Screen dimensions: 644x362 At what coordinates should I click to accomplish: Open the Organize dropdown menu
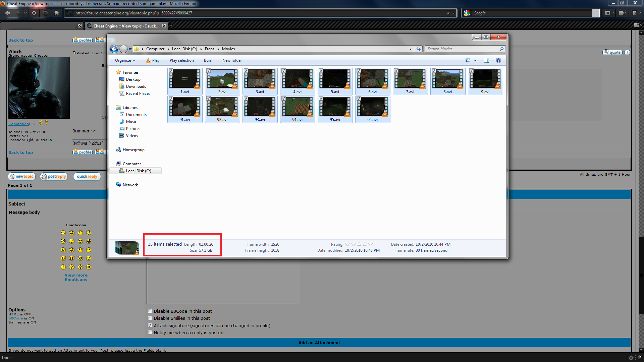124,60
